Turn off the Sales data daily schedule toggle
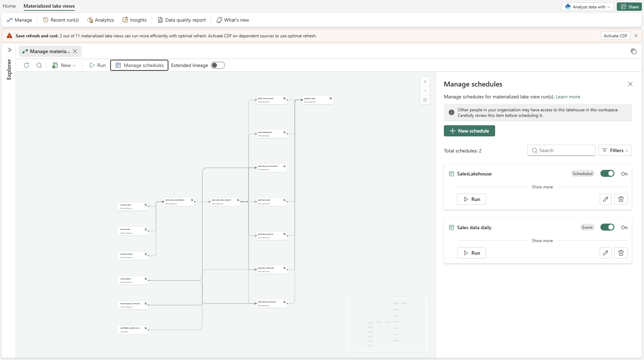This screenshot has width=644, height=360. click(x=607, y=227)
